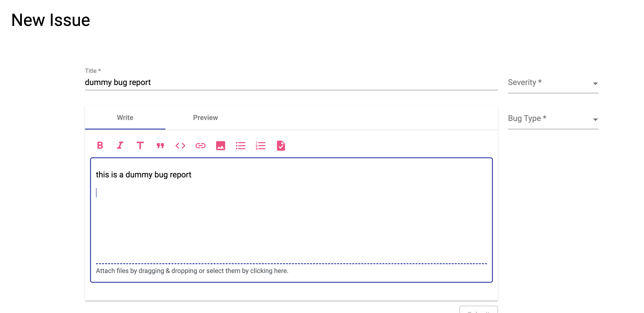Click inside the issue description text area

(291, 216)
